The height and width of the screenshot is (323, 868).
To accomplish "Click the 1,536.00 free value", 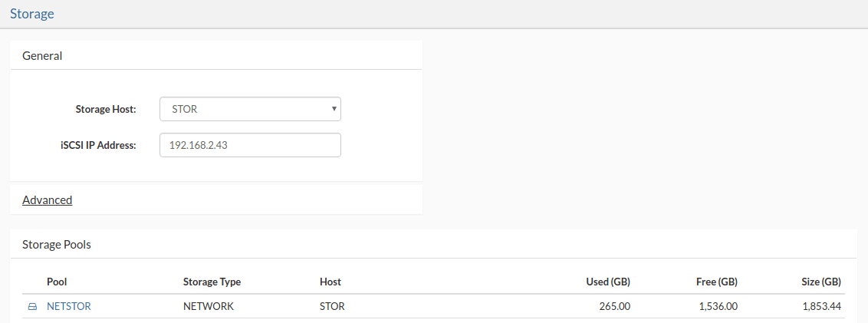I will [x=717, y=306].
